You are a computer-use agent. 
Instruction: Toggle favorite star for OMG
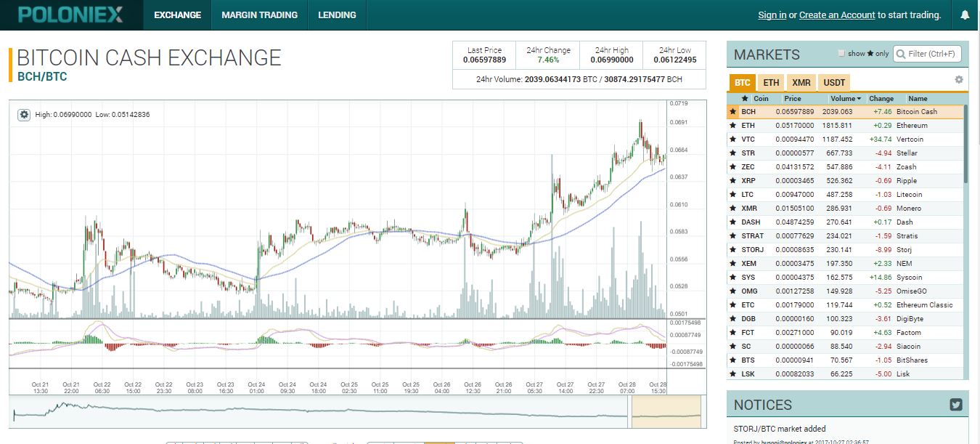[x=733, y=291]
